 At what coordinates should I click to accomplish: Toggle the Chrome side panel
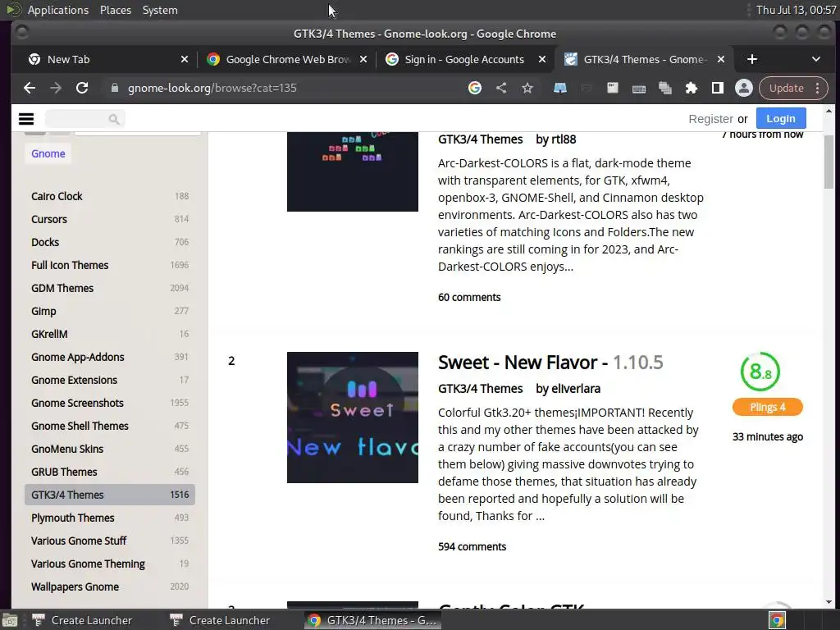[717, 88]
